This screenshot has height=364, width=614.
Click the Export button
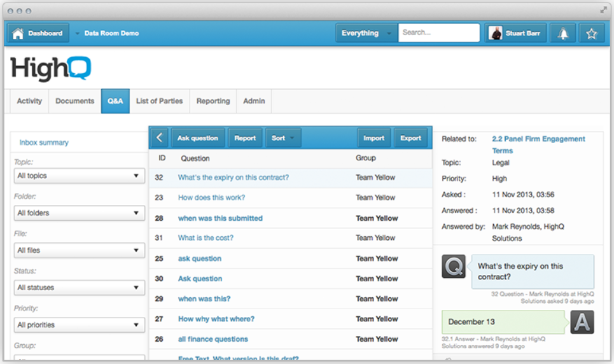(x=410, y=138)
